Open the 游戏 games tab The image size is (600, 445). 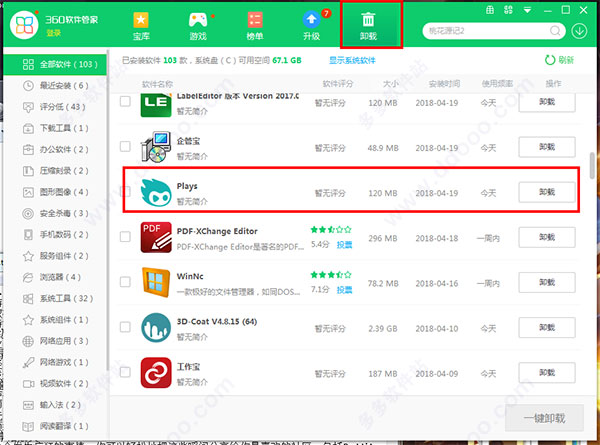198,26
